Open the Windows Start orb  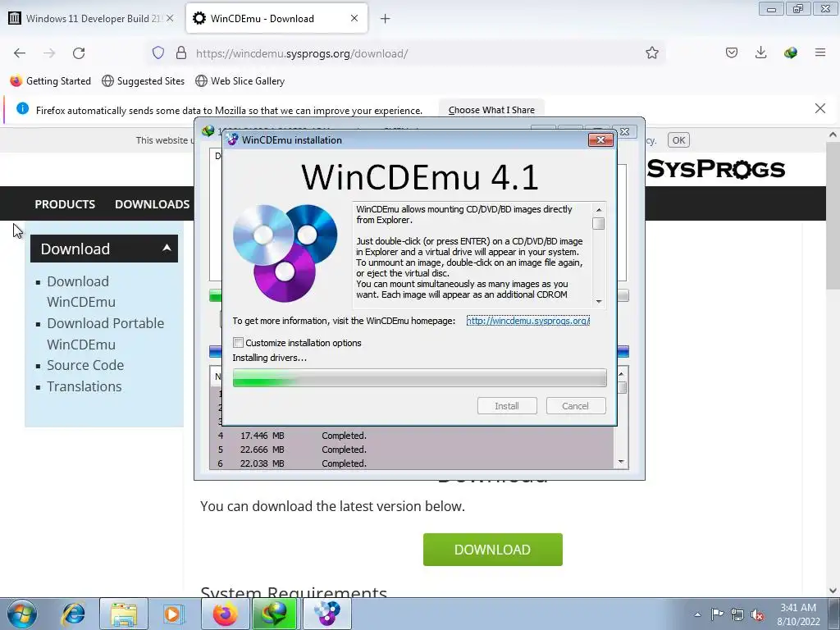pyautogui.click(x=22, y=614)
